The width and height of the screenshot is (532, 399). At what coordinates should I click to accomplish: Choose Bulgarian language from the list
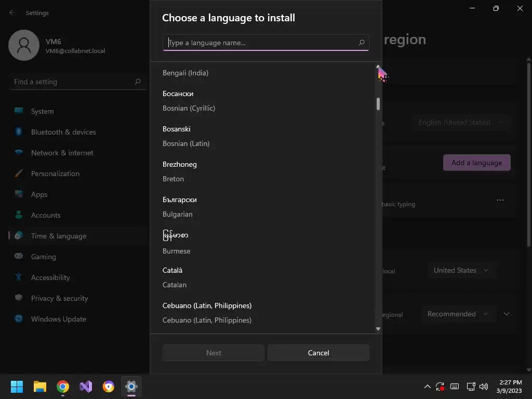click(263, 207)
